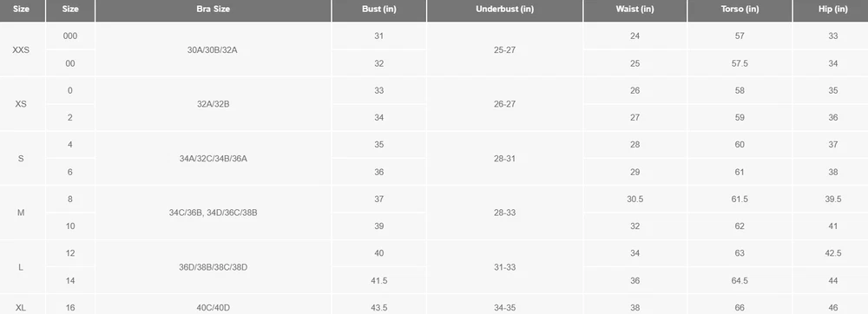Click bra size 30A/30B/32A cell

(214, 49)
